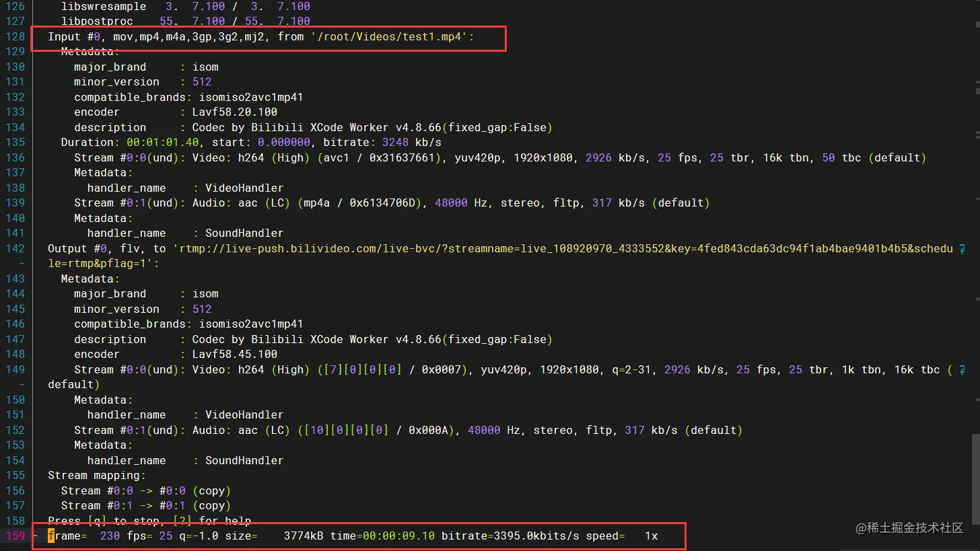Click the encoder value 'Lavf58.45.100'
This screenshot has width=980, height=551.
tap(235, 355)
